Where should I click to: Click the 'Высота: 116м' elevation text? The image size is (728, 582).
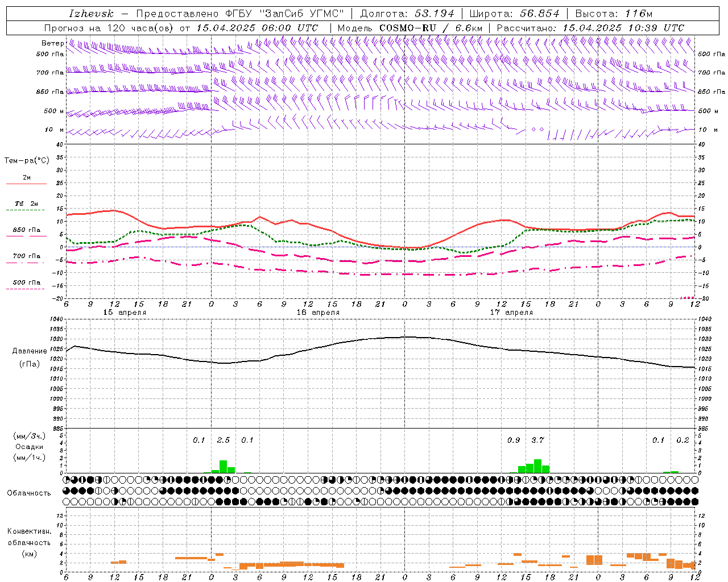[614, 14]
